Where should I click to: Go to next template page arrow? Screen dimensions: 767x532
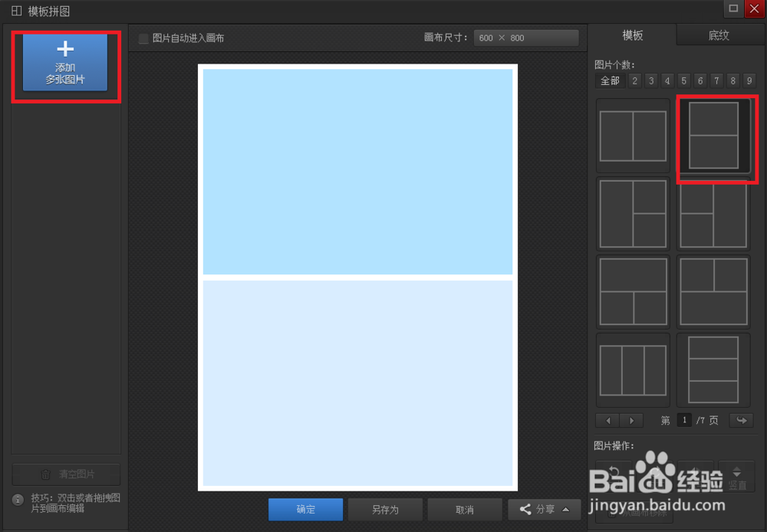[631, 421]
